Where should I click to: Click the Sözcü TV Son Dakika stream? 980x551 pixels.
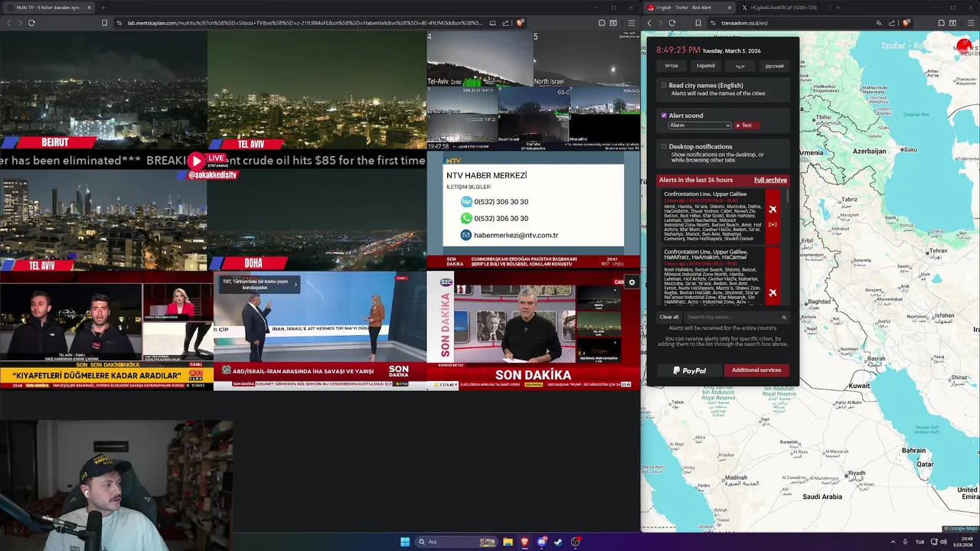pos(534,331)
